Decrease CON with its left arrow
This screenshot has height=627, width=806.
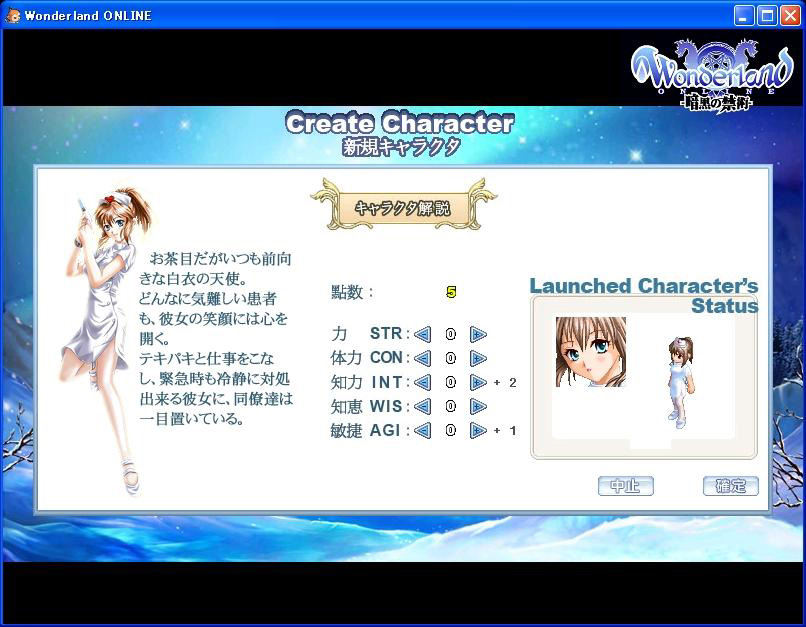click(423, 358)
